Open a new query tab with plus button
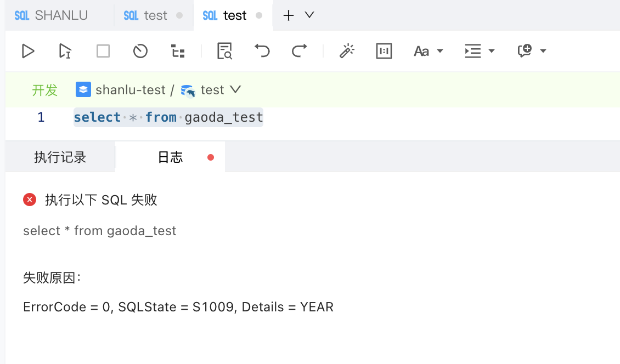Screen dimensions: 620x364 click(x=288, y=15)
